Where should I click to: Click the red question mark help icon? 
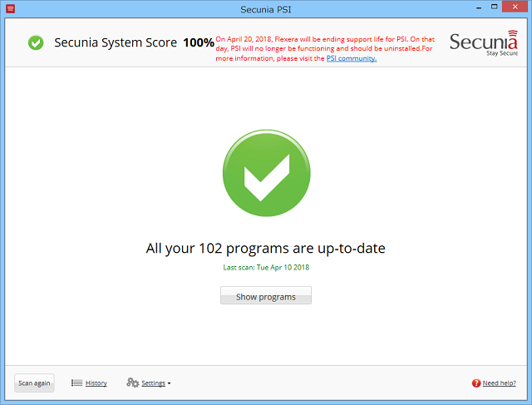[x=476, y=383]
